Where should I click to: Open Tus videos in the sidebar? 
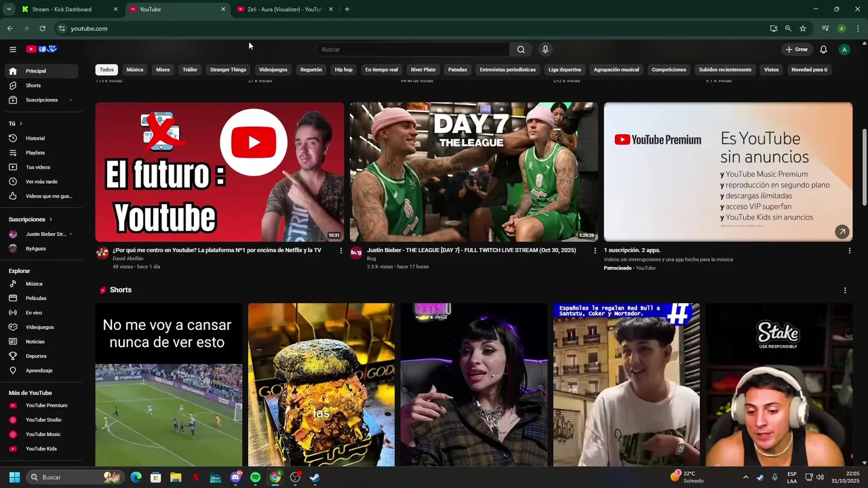41,167
